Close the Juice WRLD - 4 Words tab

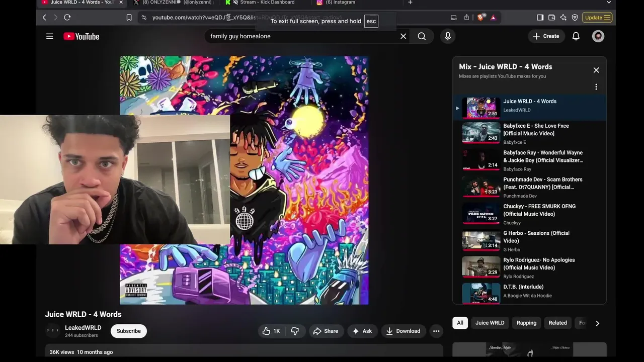click(121, 3)
